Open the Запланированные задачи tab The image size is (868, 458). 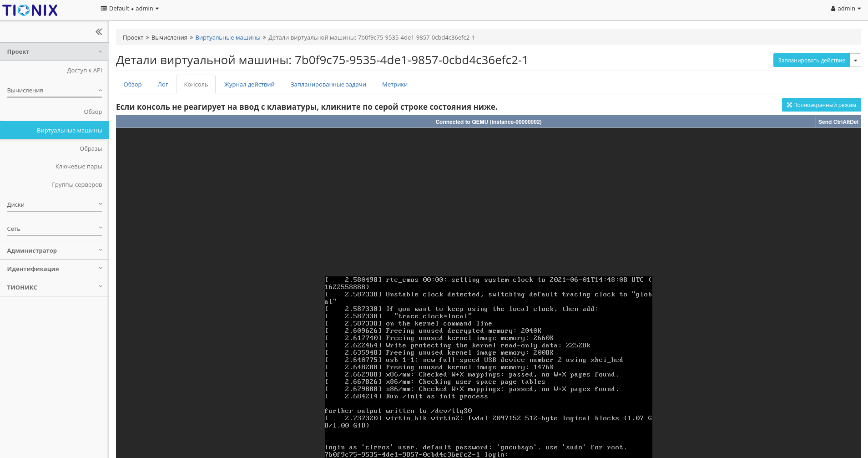click(328, 85)
